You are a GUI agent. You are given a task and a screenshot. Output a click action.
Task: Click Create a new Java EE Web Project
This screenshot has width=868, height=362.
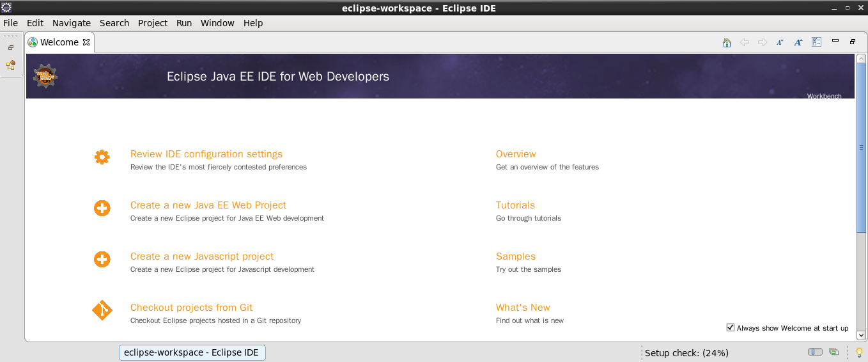click(208, 205)
